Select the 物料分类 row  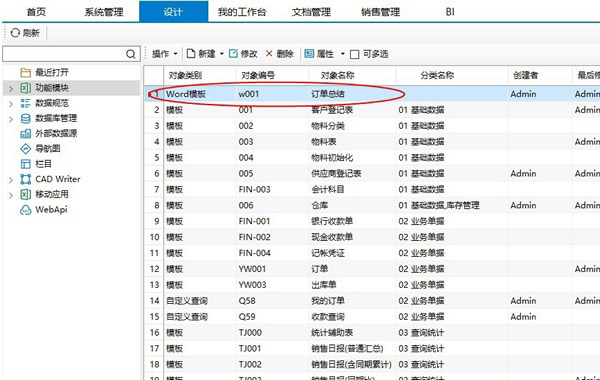[x=372, y=126]
